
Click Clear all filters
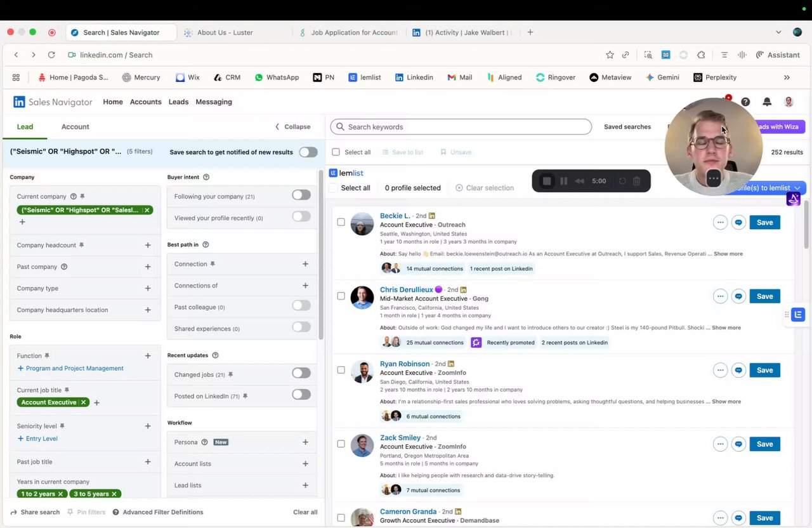point(305,512)
